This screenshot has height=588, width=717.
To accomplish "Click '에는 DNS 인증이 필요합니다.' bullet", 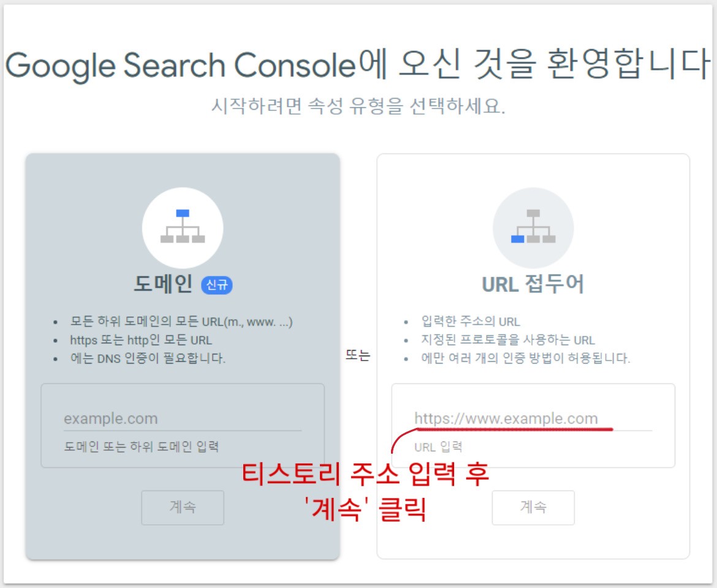I will point(148,358).
